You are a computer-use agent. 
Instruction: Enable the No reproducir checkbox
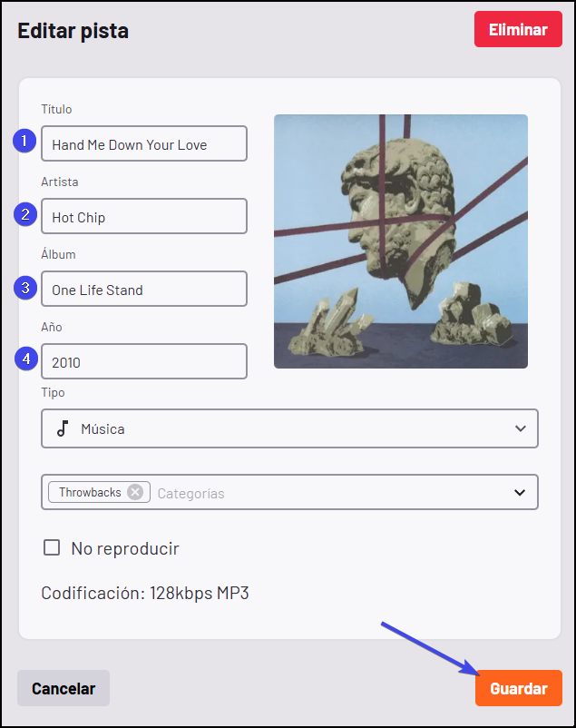click(52, 547)
